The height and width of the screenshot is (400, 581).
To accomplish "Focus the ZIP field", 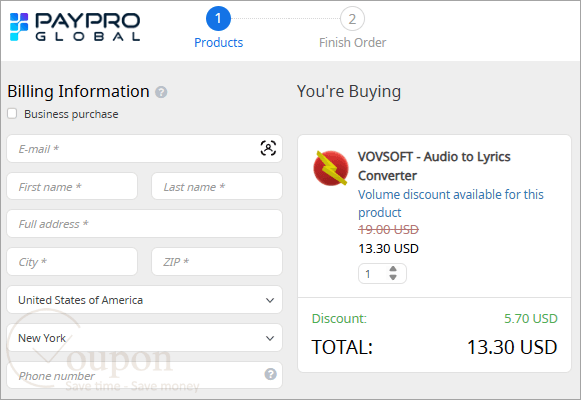I will (217, 261).
